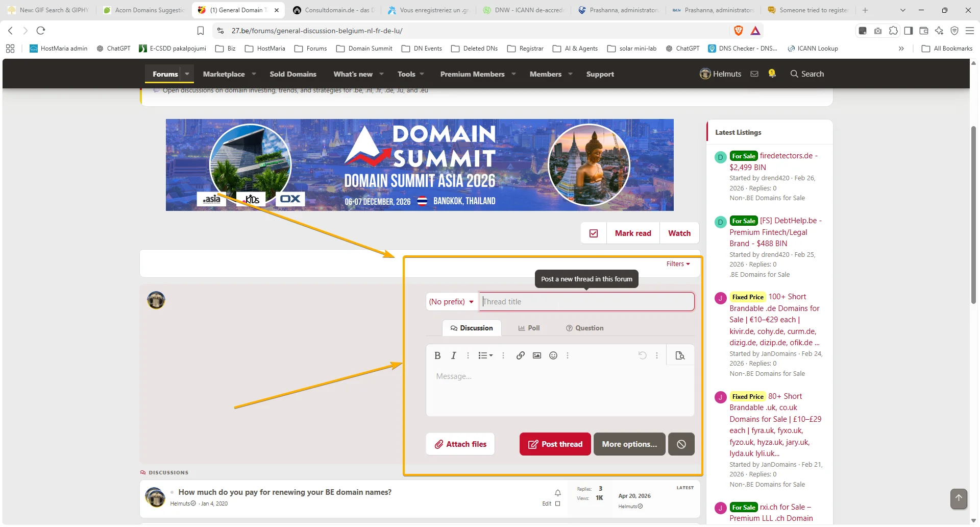Tick the checkbox next to Edit on the thread row
Image resolution: width=980 pixels, height=527 pixels.
pos(558,504)
